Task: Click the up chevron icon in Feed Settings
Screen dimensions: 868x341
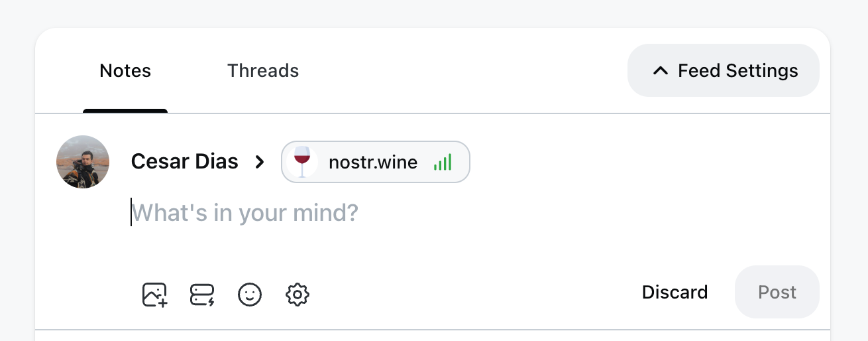Action: [x=660, y=70]
